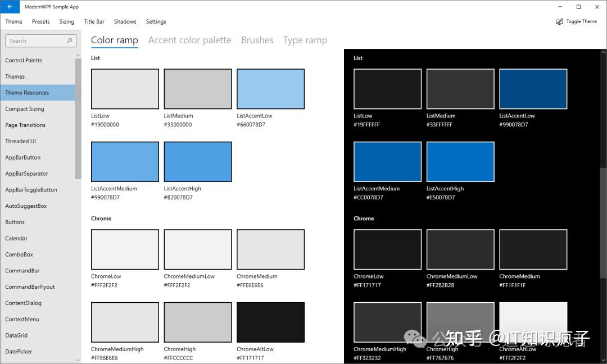Select Compact Sizing in the sidebar
Screen dimensions: 607x364
(31, 108)
